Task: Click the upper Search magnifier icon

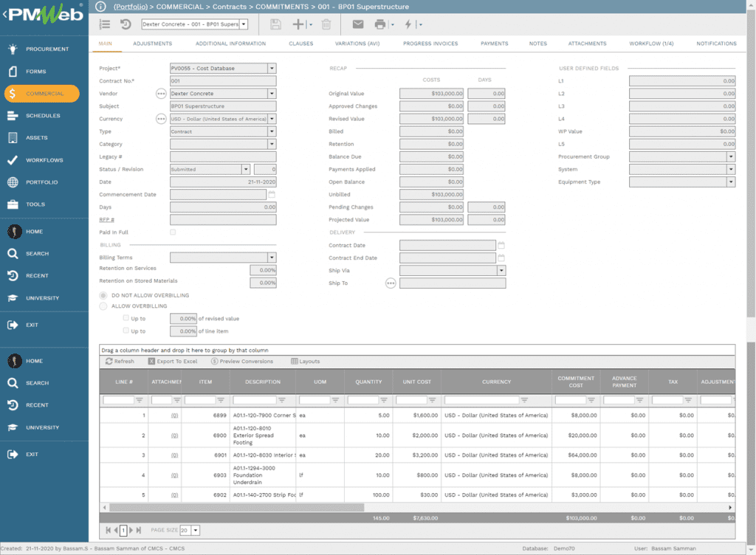Action: point(13,253)
